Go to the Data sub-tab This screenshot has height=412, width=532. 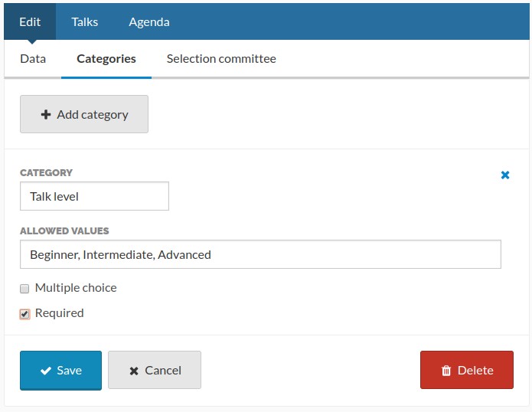[x=33, y=59]
